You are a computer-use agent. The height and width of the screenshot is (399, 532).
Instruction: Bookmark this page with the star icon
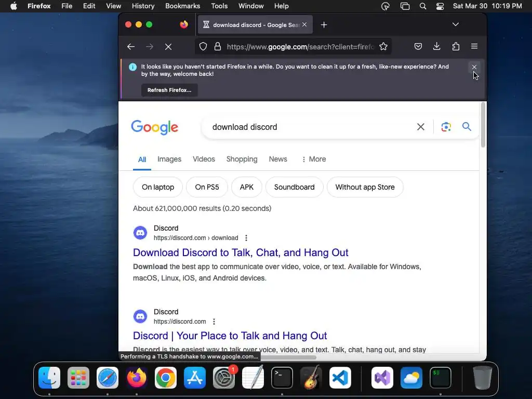pyautogui.click(x=383, y=46)
